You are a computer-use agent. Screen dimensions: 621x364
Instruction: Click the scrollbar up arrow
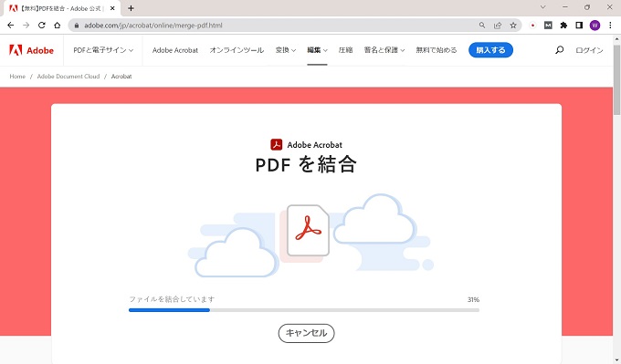click(616, 39)
